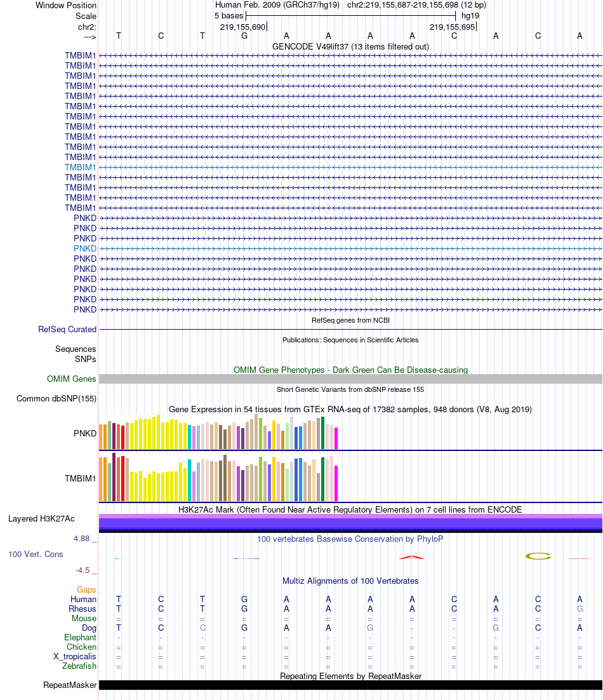This screenshot has width=603, height=700.
Task: Select the 'Scale' track label
Action: [86, 16]
